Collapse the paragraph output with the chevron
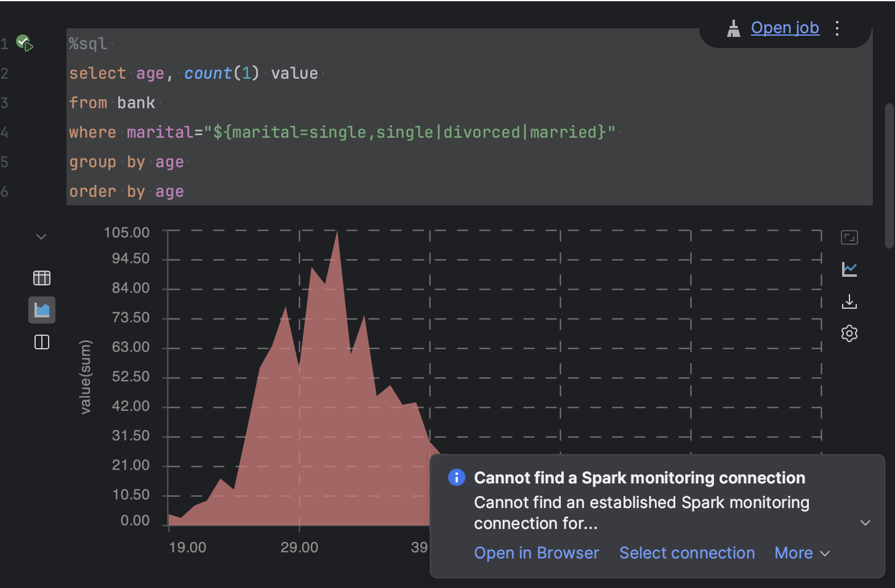This screenshot has width=895, height=588. coord(41,236)
